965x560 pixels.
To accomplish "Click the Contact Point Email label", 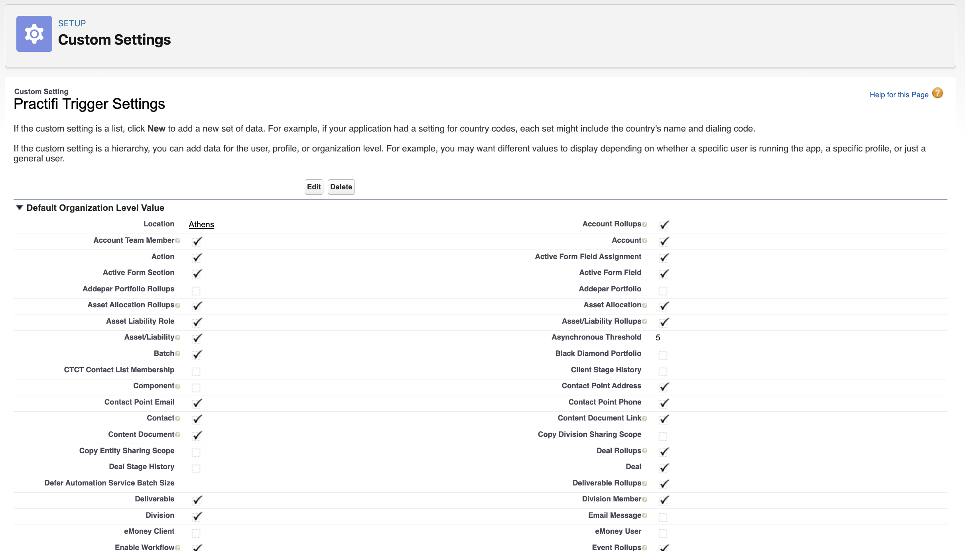I will pyautogui.click(x=140, y=402).
